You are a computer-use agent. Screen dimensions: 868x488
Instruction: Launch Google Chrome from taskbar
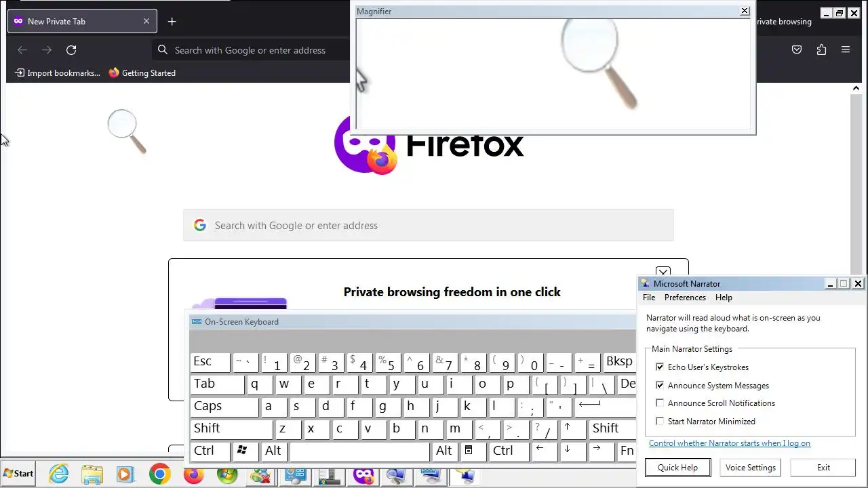coord(160,474)
